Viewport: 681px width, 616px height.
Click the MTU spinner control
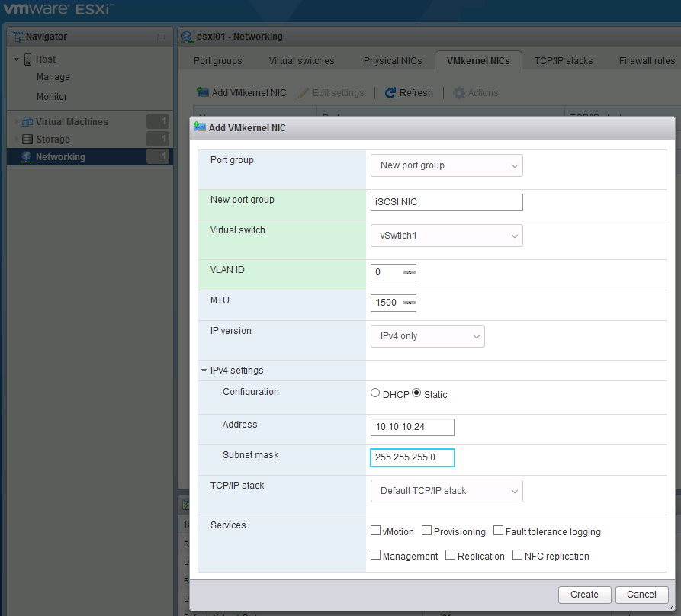click(409, 303)
